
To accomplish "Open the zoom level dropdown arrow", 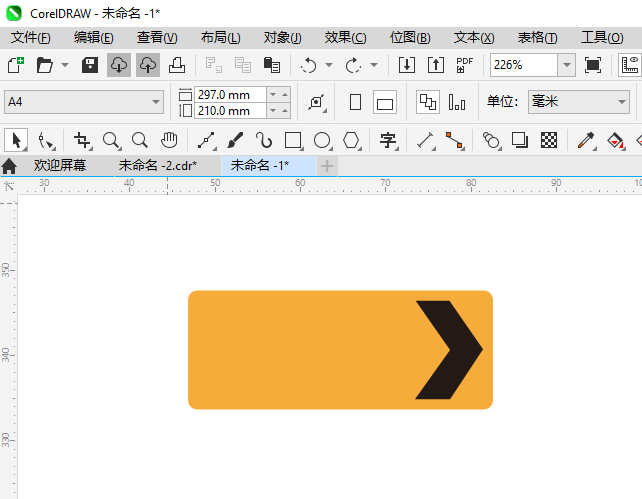I will (x=567, y=65).
